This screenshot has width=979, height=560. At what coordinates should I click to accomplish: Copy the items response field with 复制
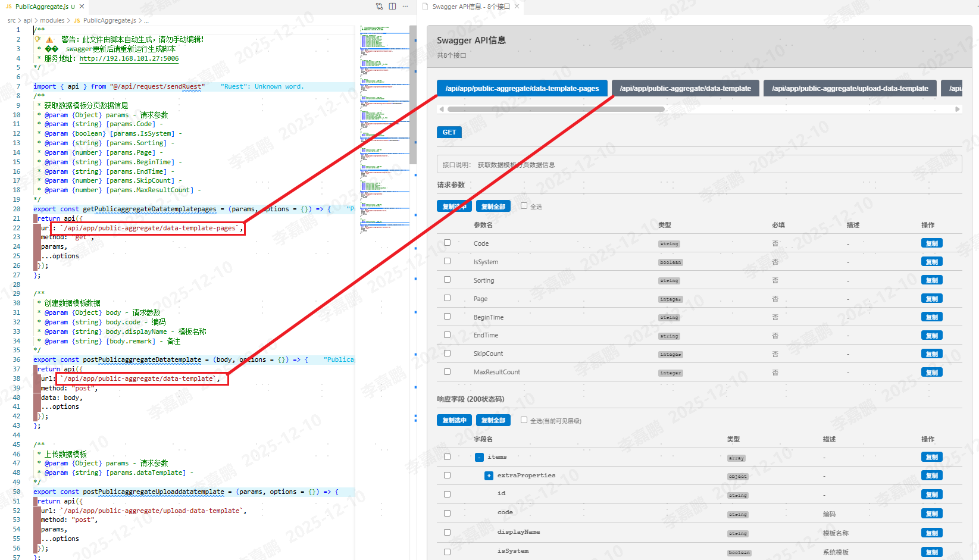pos(932,457)
